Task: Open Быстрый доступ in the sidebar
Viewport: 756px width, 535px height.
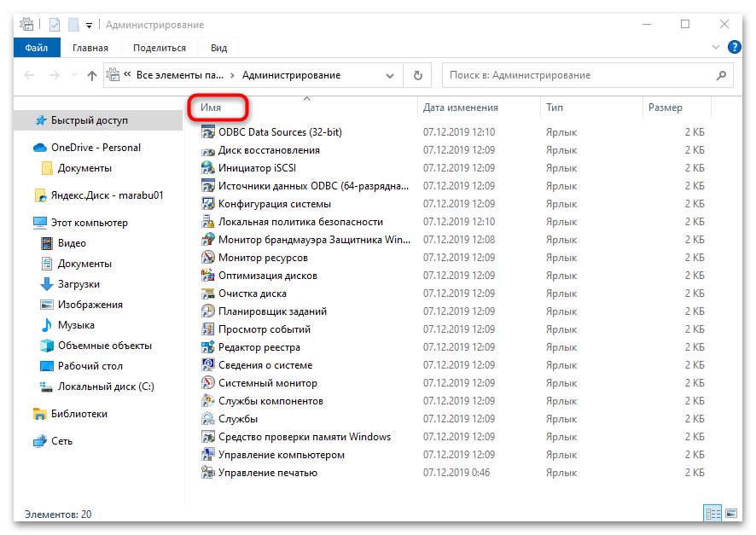Action: coord(88,120)
